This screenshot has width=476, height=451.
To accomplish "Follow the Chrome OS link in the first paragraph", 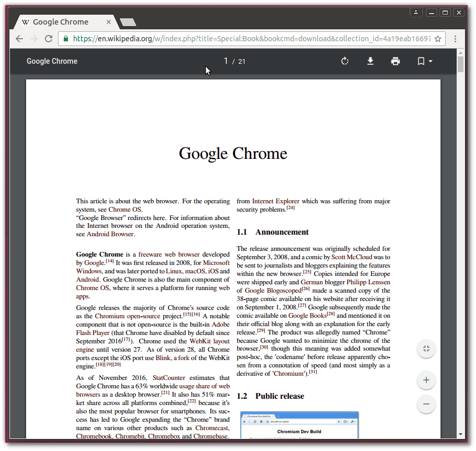I will 125,210.
